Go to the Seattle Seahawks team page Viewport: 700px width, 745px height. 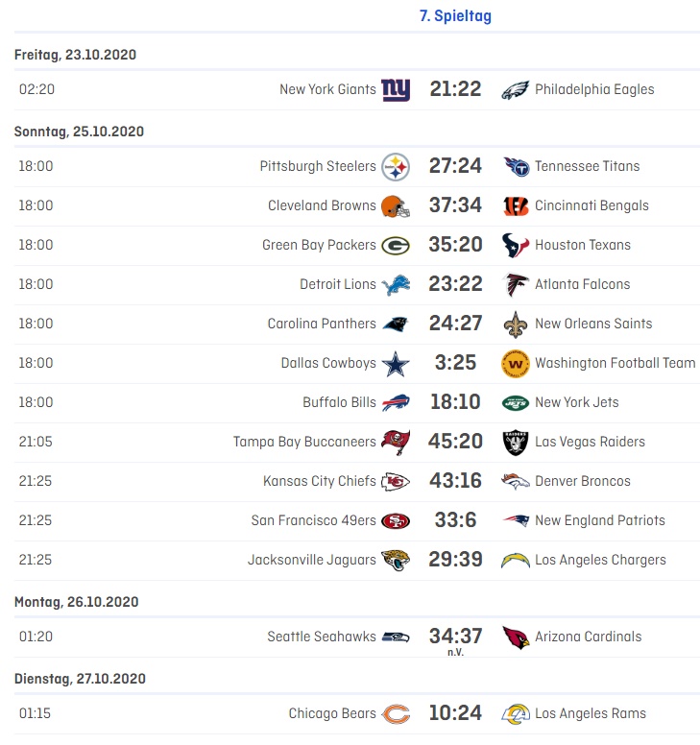[x=322, y=637]
